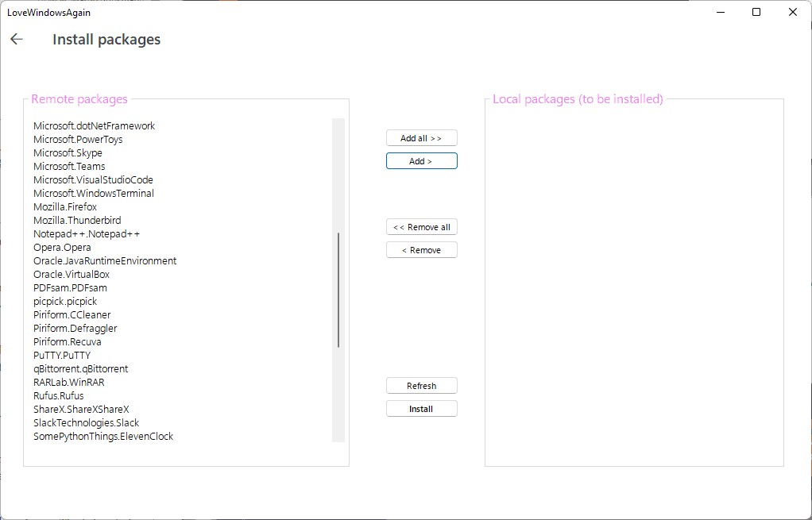Click the Remove button
812x520 pixels.
(421, 249)
